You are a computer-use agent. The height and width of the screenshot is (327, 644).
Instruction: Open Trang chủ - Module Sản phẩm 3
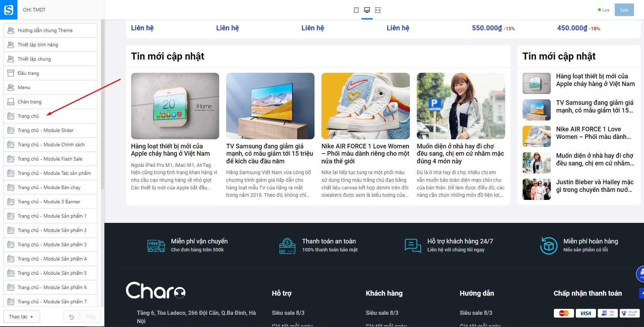[x=50, y=244]
